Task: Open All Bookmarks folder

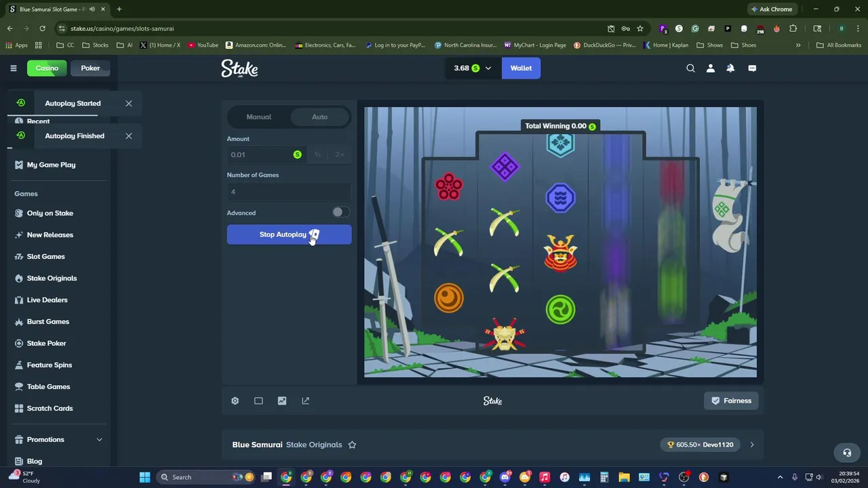Action: coord(839,45)
